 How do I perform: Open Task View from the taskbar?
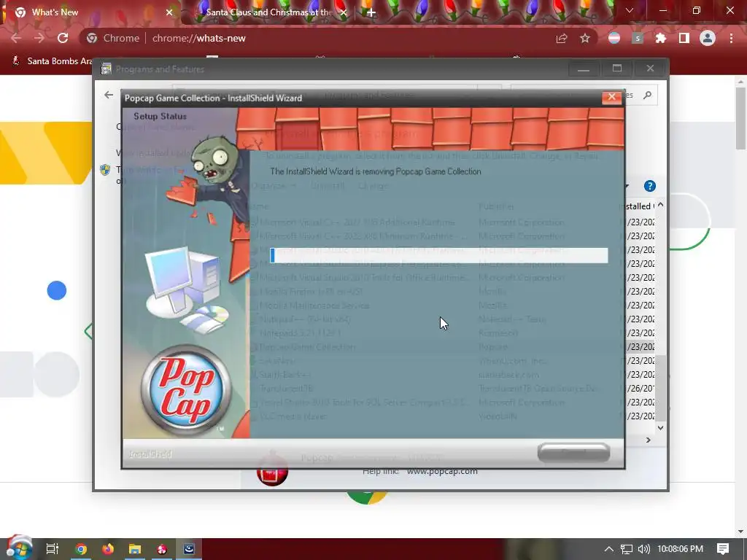tap(52, 549)
